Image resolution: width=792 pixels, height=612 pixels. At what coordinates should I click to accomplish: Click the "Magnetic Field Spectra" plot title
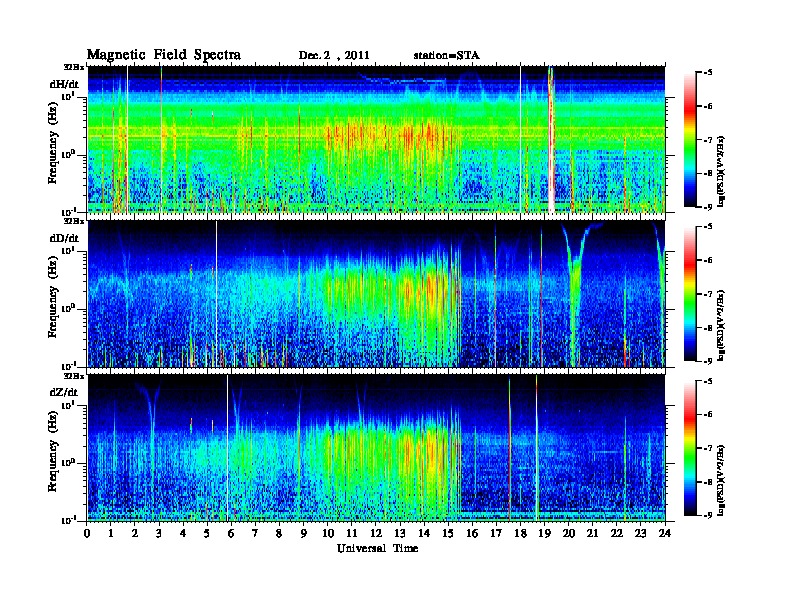164,55
